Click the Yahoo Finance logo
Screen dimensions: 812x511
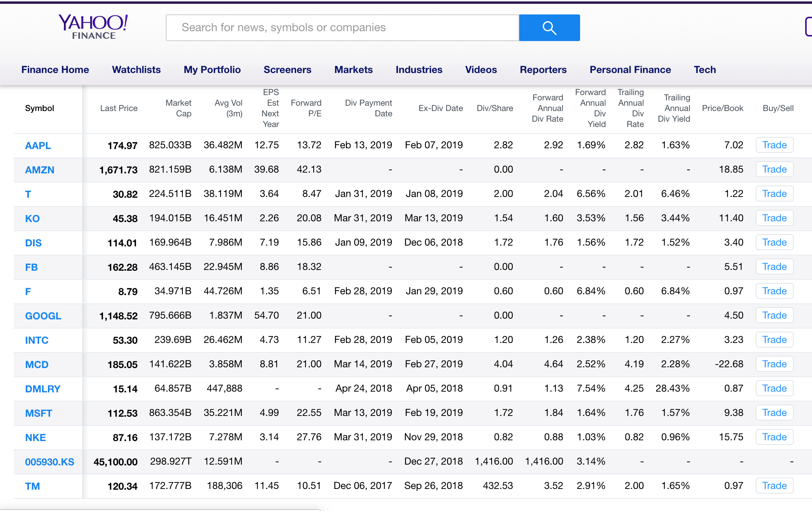click(x=93, y=27)
